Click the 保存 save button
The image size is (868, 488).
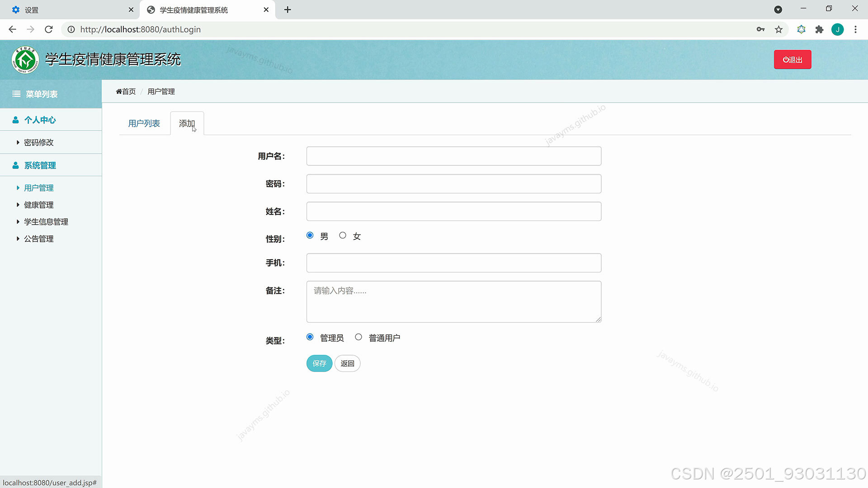point(319,363)
